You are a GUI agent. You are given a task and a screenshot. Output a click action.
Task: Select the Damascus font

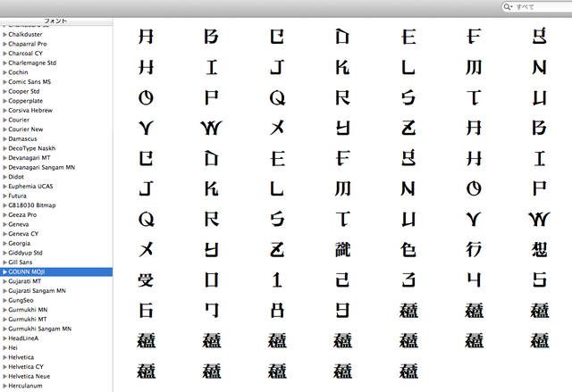tap(22, 138)
